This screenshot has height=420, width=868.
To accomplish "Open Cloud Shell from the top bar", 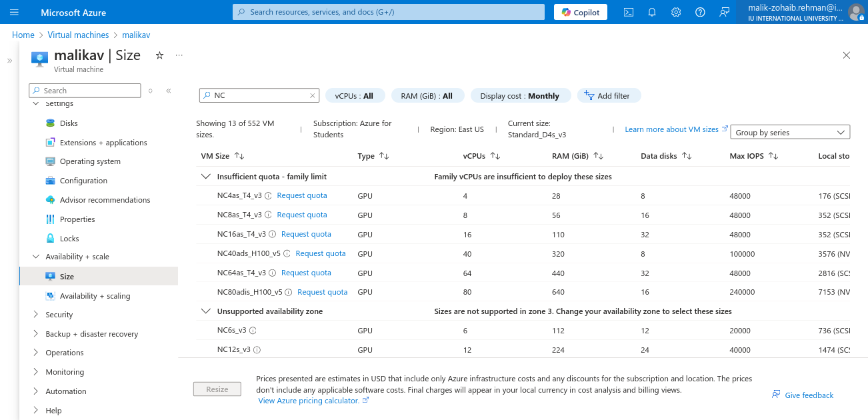I will point(628,12).
